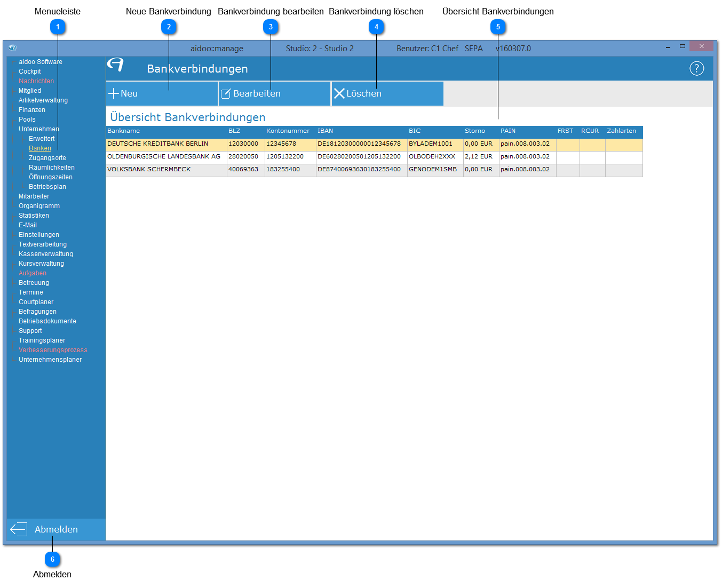Open Unternehmensplaner in sidebar
The height and width of the screenshot is (588, 722).
[x=50, y=360]
